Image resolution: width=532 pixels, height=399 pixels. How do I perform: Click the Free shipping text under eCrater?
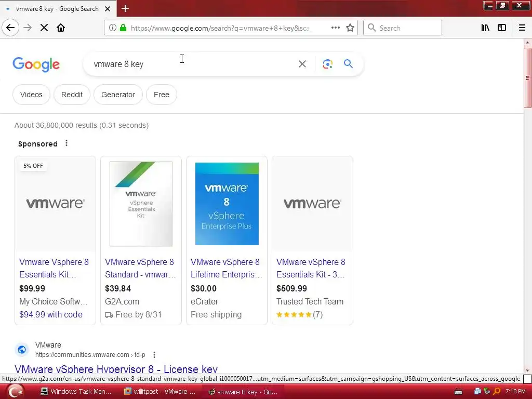coord(216,314)
